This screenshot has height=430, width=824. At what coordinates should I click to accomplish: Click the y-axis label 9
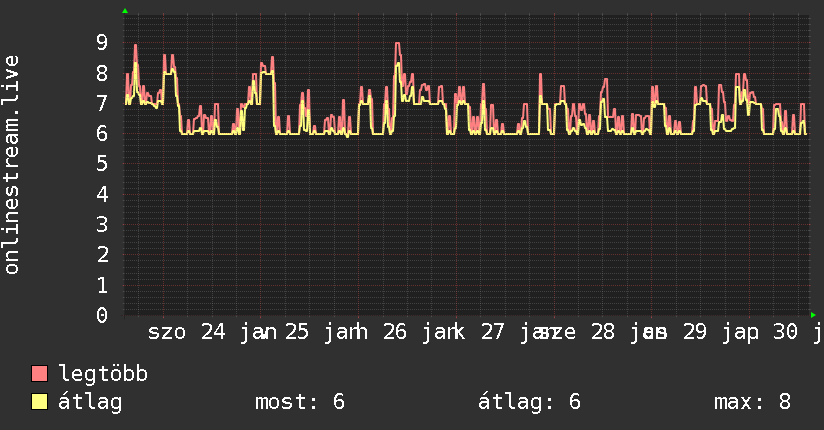102,43
